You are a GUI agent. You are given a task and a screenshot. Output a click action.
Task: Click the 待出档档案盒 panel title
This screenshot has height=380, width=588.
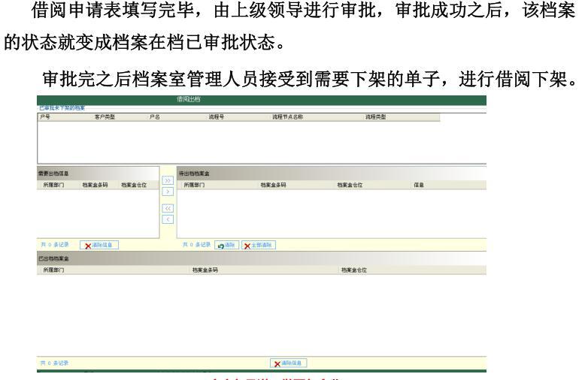coord(194,173)
